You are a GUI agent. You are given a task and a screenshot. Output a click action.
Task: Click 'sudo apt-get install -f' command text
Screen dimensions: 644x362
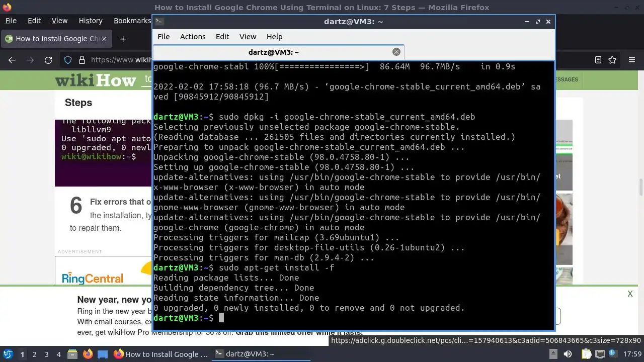coord(276,267)
